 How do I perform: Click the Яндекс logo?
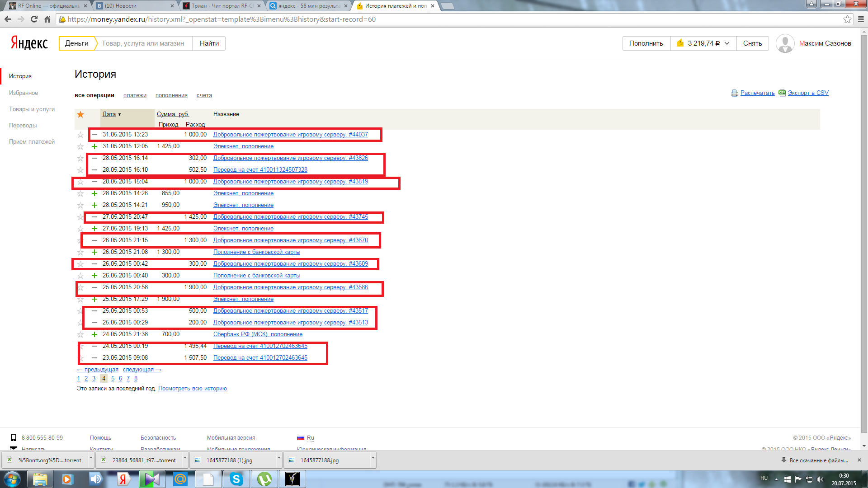(29, 43)
